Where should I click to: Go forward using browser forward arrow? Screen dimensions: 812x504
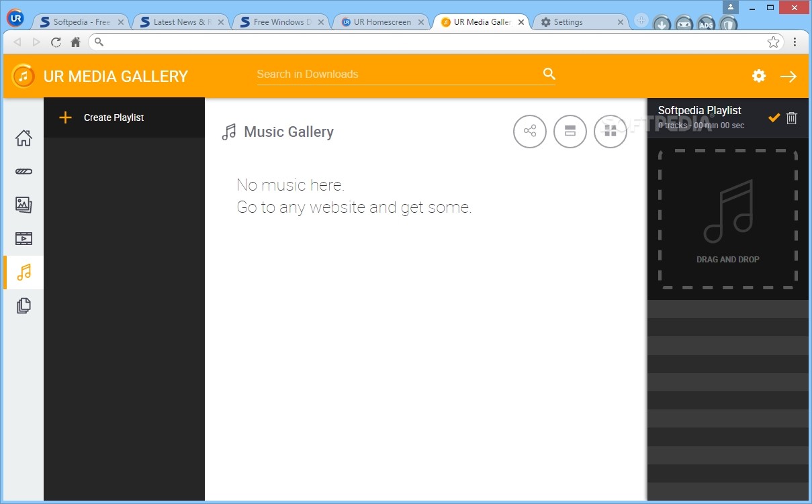click(36, 42)
